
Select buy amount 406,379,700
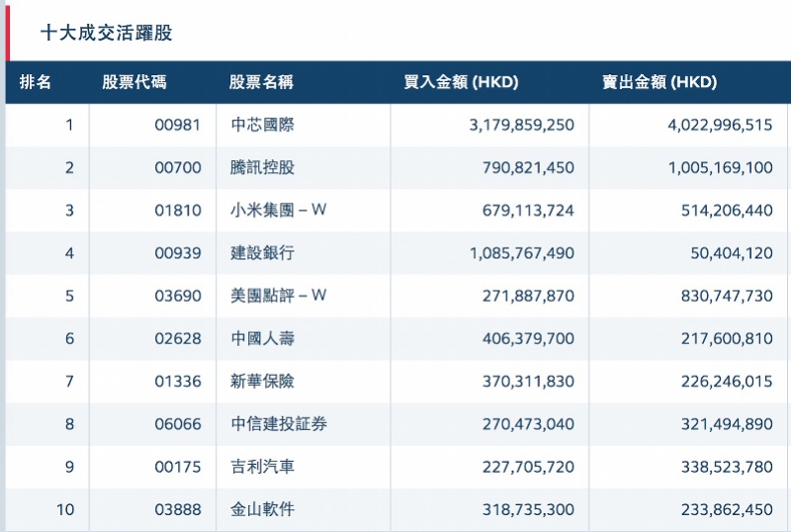[528, 339]
